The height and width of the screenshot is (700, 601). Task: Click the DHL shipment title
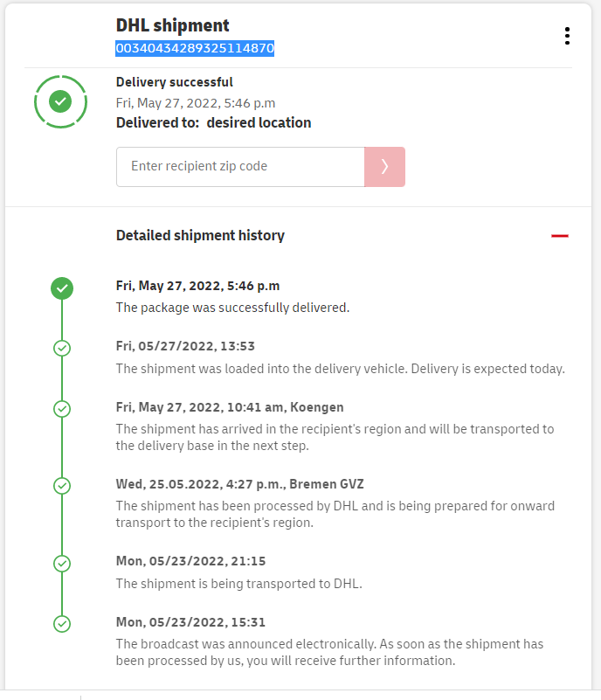(x=173, y=25)
